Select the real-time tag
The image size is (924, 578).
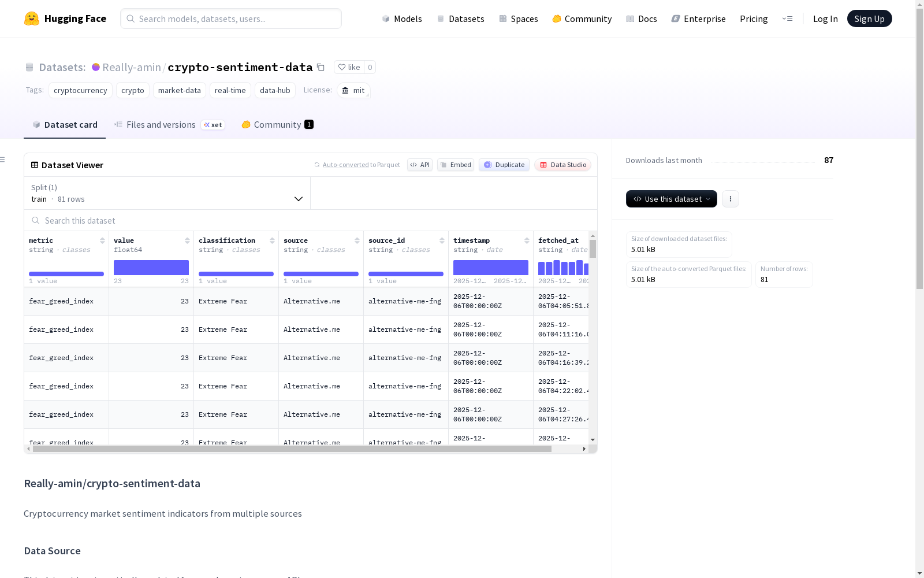click(x=230, y=90)
